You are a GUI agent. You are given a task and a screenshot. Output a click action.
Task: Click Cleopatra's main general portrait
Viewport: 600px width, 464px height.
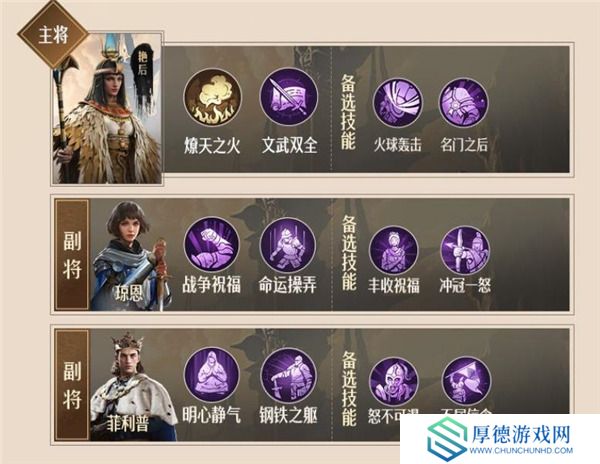(x=107, y=109)
